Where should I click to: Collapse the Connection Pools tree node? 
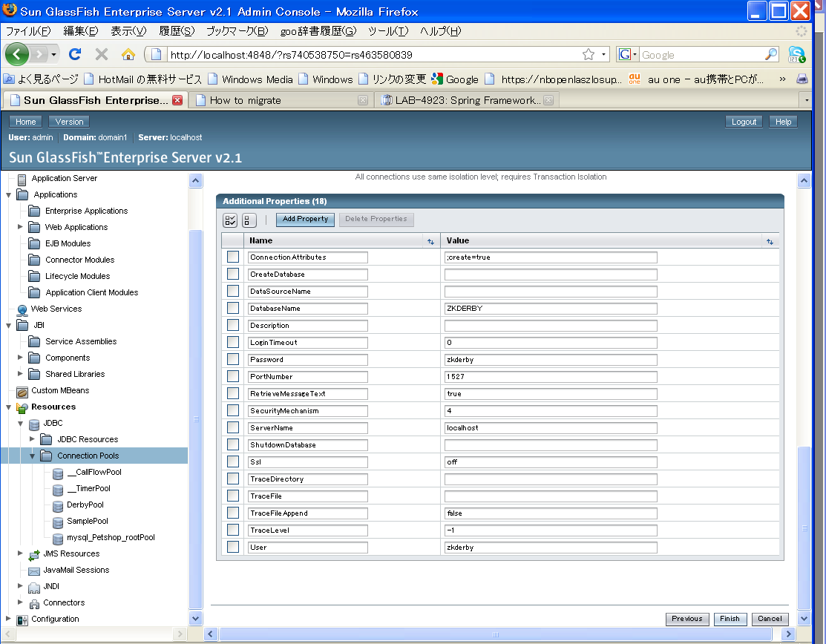[32, 456]
